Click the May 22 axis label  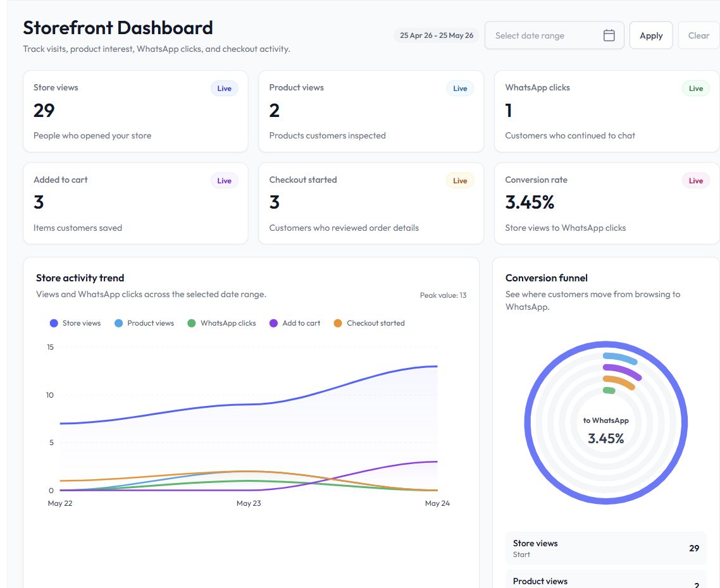pyautogui.click(x=60, y=503)
